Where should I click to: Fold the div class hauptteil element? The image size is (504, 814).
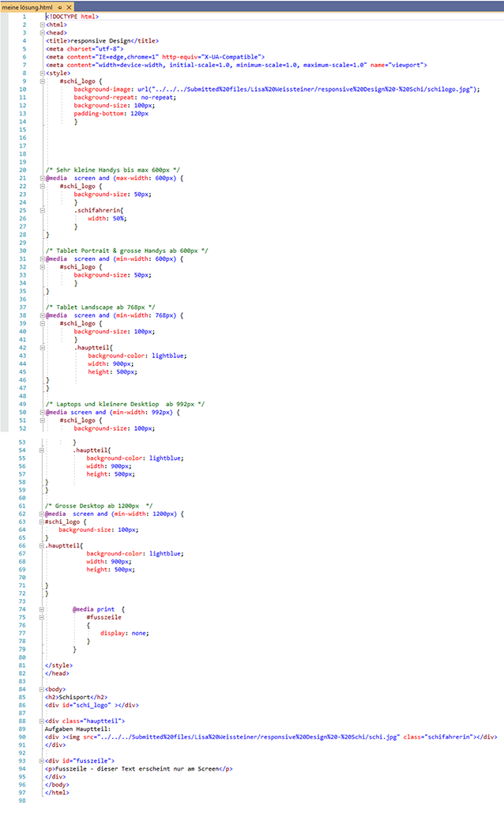coord(42,721)
